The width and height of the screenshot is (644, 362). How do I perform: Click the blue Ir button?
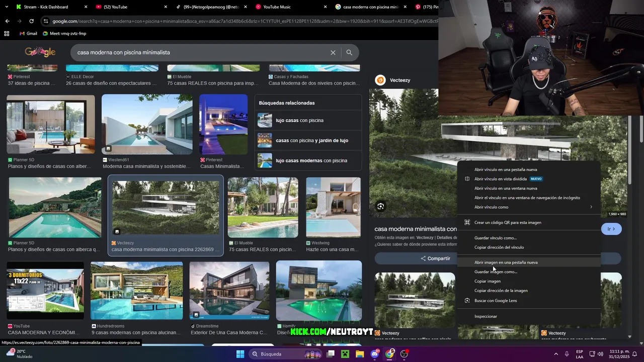pyautogui.click(x=611, y=229)
